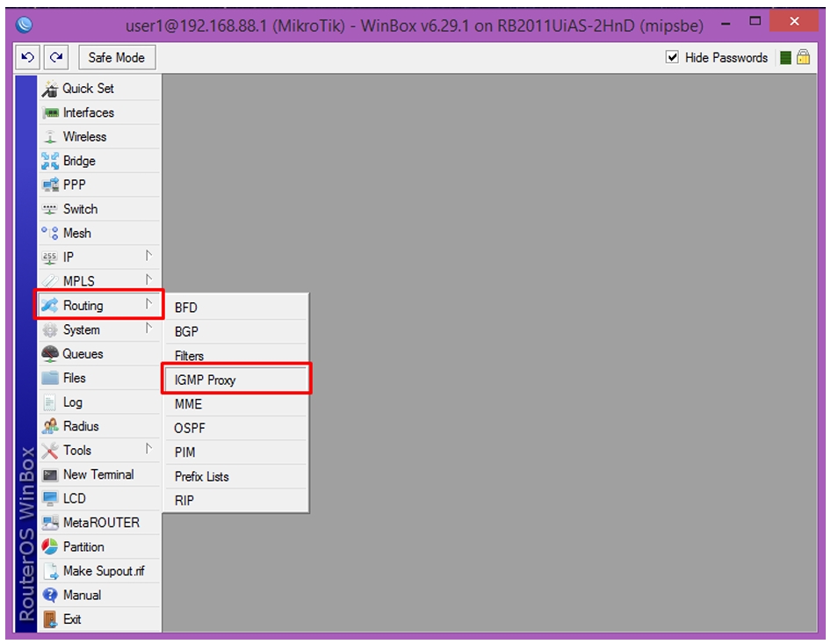
Task: Click the padlock icon in the toolbar
Action: (803, 57)
